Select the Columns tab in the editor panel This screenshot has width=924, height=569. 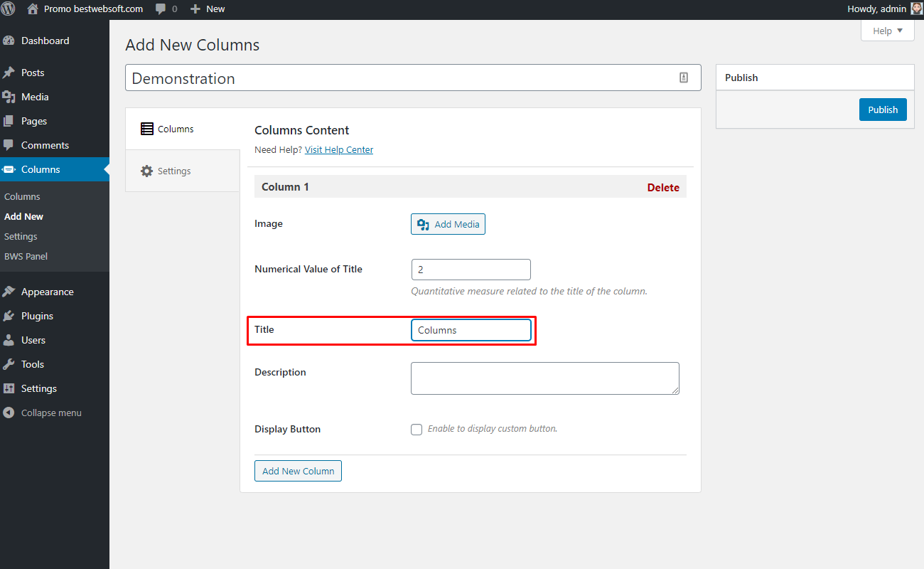tap(183, 129)
